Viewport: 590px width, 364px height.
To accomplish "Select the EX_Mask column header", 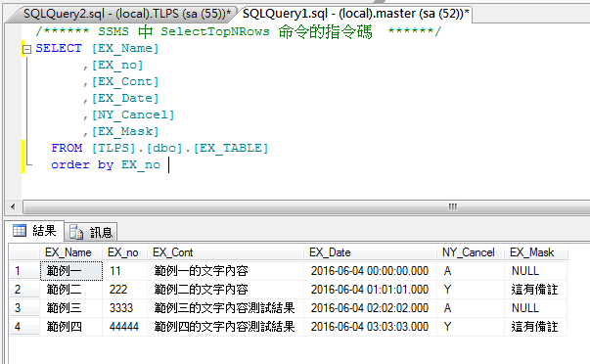I will click(536, 252).
